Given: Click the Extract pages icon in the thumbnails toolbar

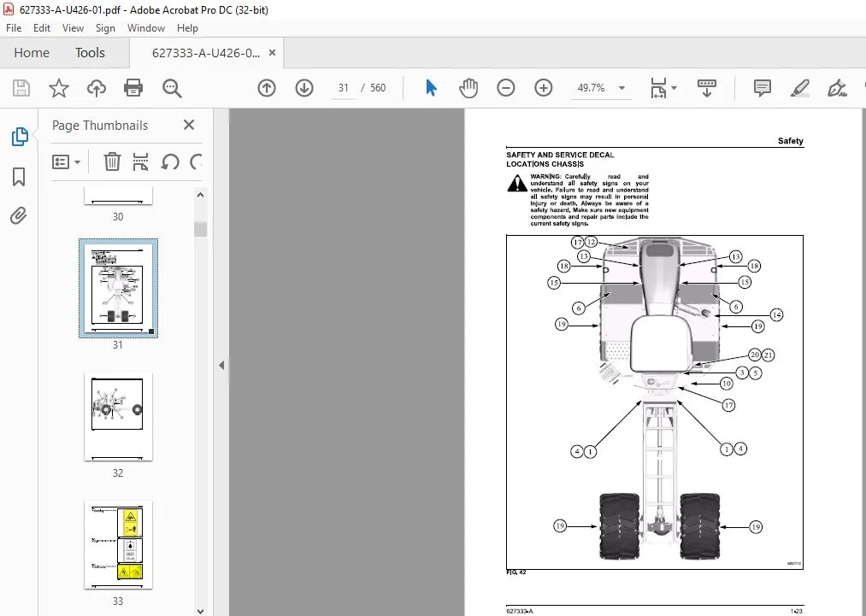Looking at the screenshot, I should 141,161.
